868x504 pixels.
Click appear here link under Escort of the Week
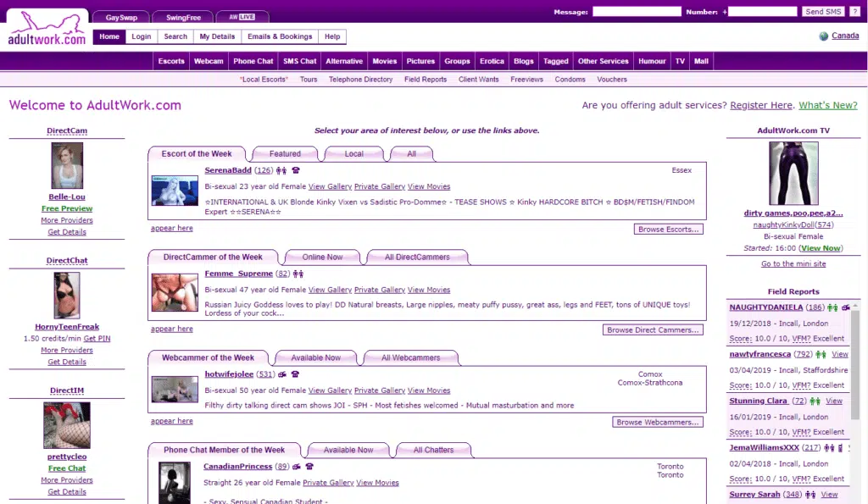[x=171, y=229]
